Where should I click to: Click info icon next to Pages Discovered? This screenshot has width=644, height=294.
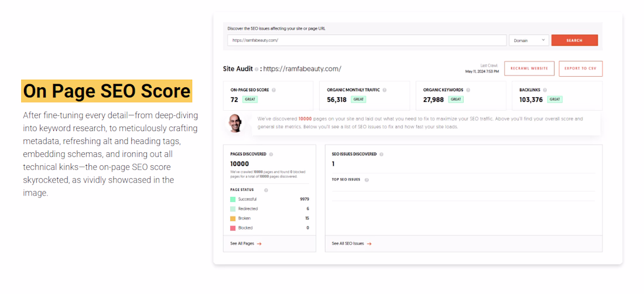pyautogui.click(x=271, y=155)
